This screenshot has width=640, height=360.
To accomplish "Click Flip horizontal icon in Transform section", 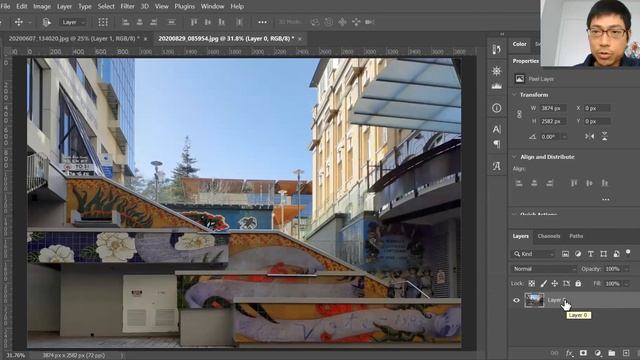I will pos(589,136).
